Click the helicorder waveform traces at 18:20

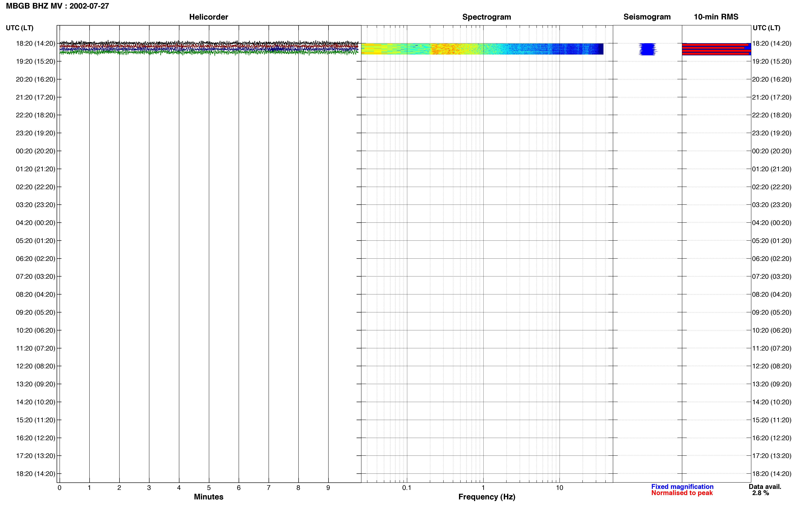point(209,48)
